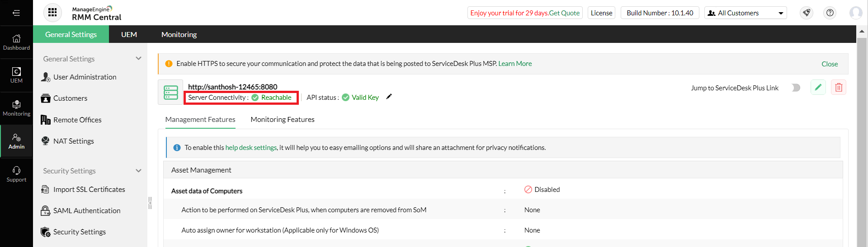Open the apps grid launcher icon

click(x=52, y=13)
